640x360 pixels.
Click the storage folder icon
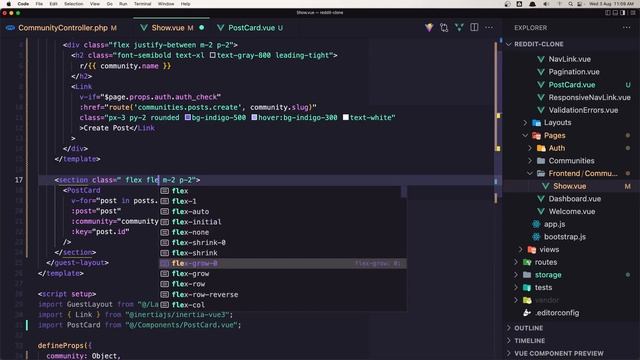pos(527,275)
